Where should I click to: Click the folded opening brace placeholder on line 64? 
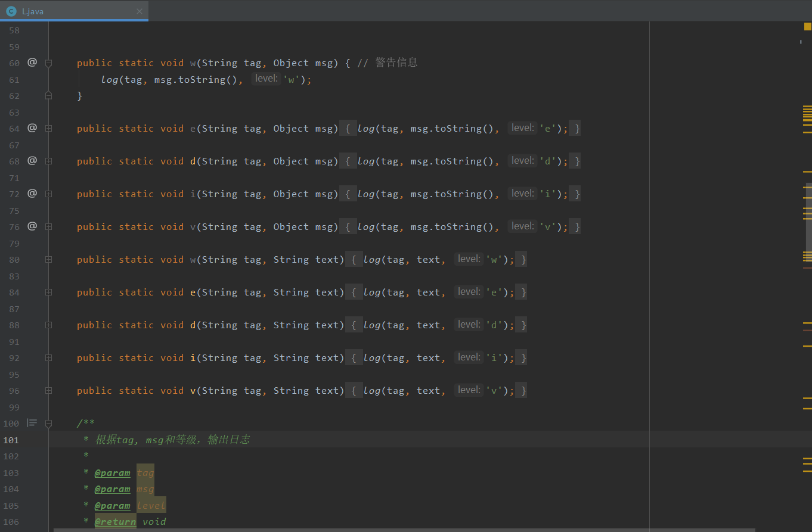point(348,128)
